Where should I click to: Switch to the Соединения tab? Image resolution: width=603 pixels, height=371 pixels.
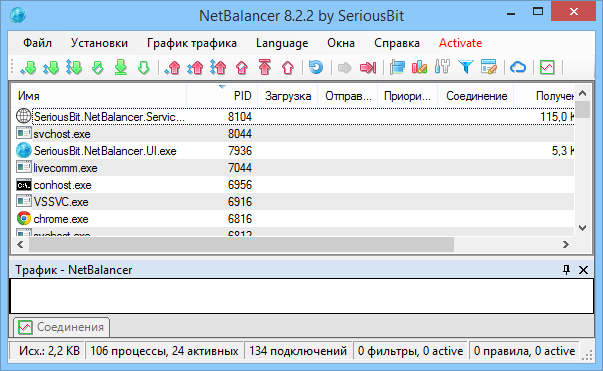[62, 327]
